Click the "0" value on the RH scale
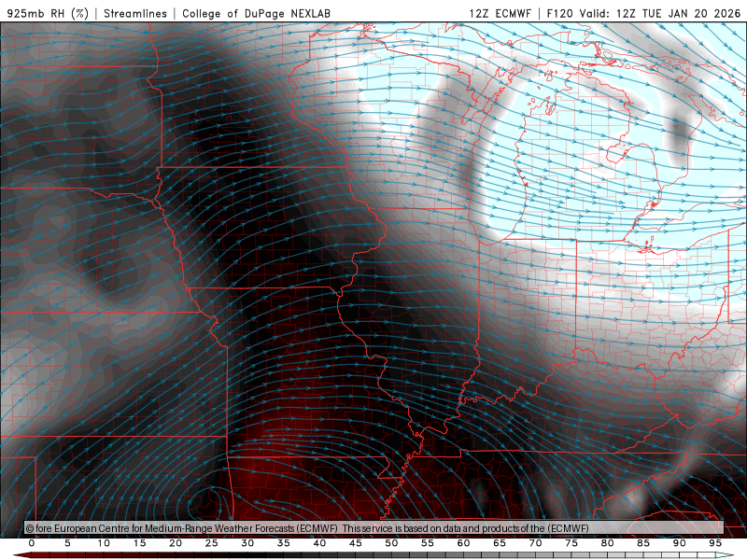 click(32, 543)
